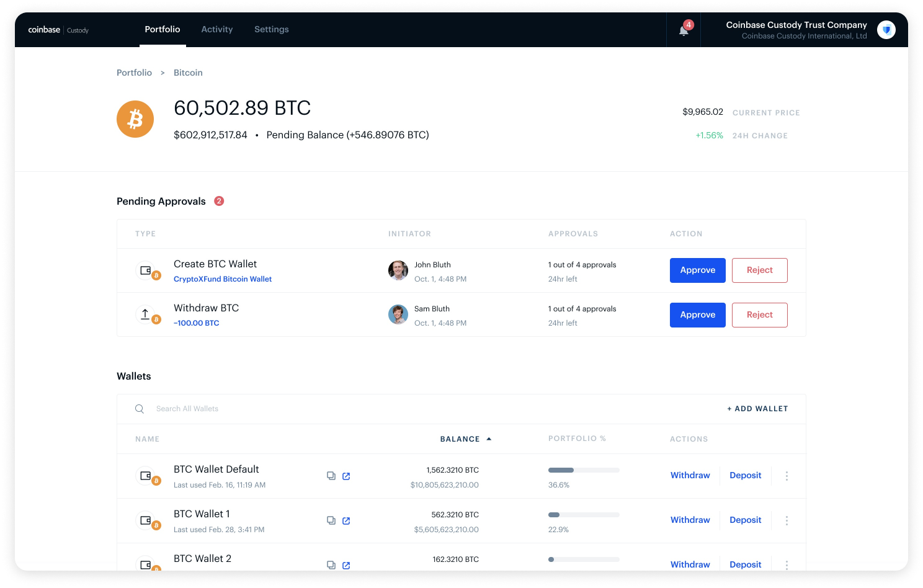The image size is (923, 588).
Task: Switch to the Activity tab
Action: [x=217, y=29]
